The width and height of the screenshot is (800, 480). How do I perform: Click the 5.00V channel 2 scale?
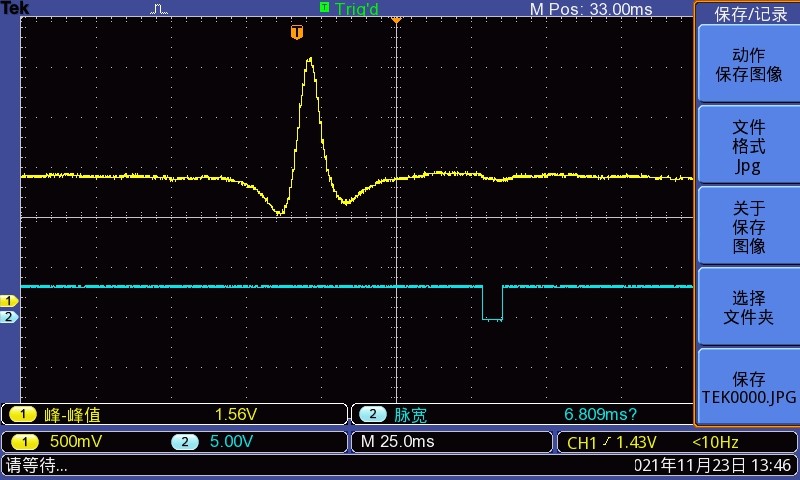(x=231, y=441)
